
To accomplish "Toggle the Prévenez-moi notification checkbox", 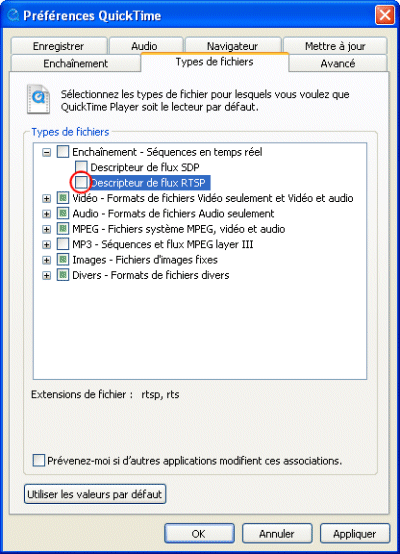I will coord(39,461).
